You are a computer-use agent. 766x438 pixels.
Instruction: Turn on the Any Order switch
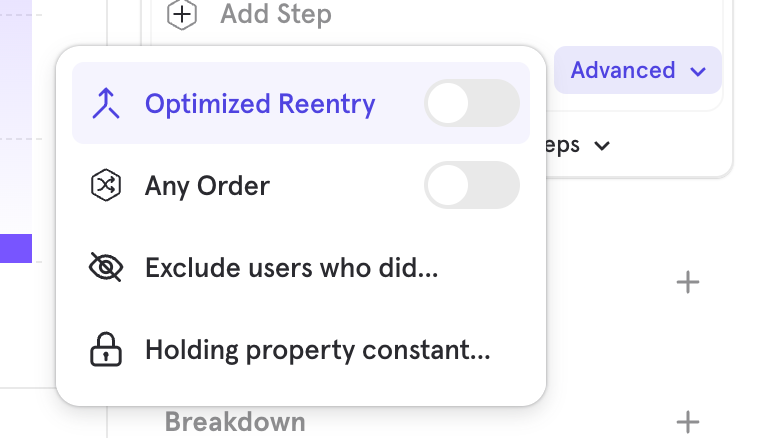pyautogui.click(x=472, y=186)
